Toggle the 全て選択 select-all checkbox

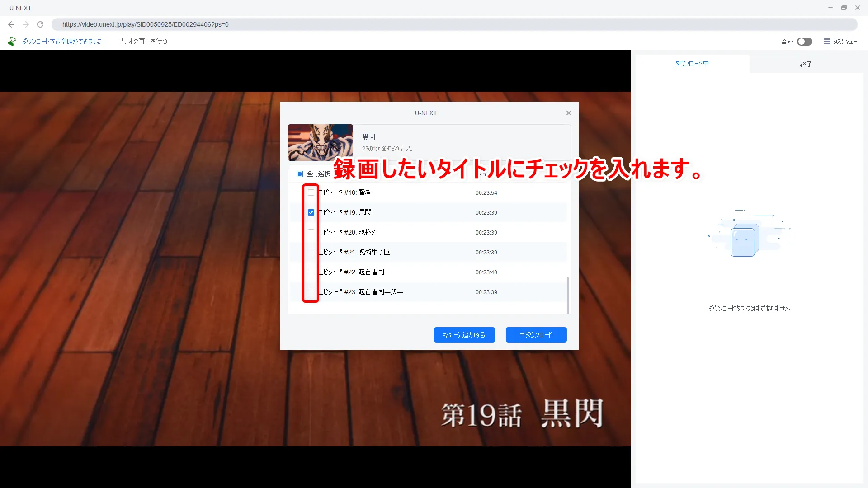coord(300,174)
